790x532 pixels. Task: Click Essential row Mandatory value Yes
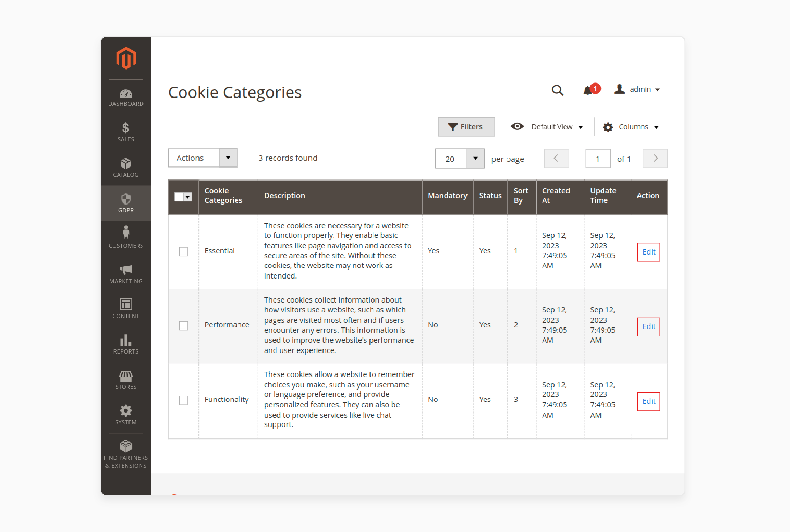click(434, 251)
